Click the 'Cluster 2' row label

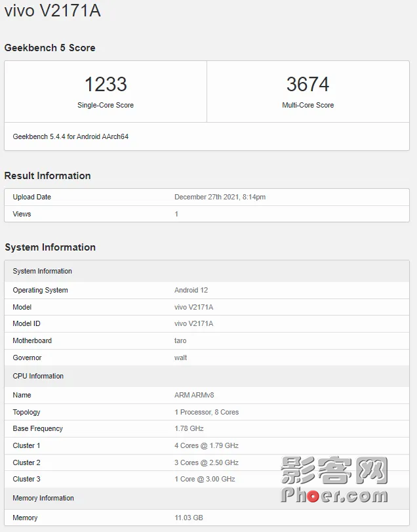[26, 462]
